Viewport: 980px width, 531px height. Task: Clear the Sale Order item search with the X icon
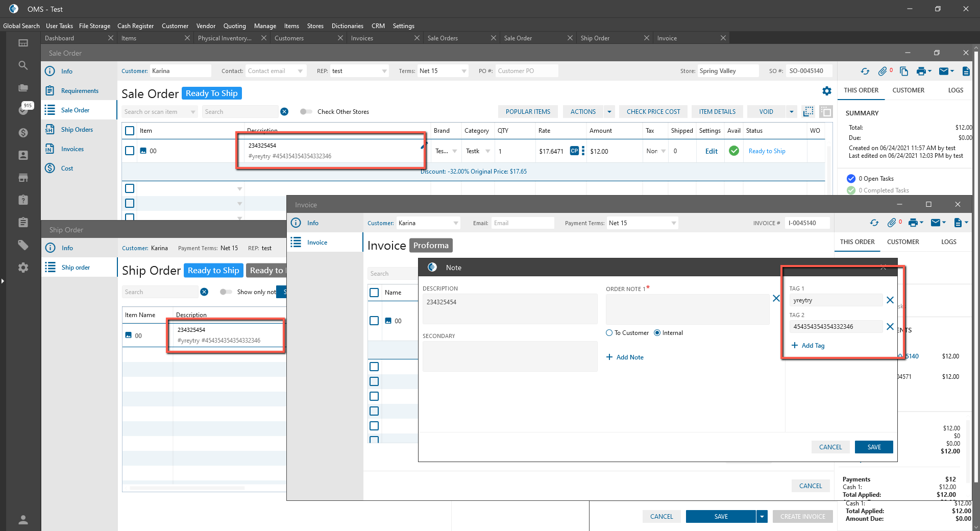[x=284, y=112]
